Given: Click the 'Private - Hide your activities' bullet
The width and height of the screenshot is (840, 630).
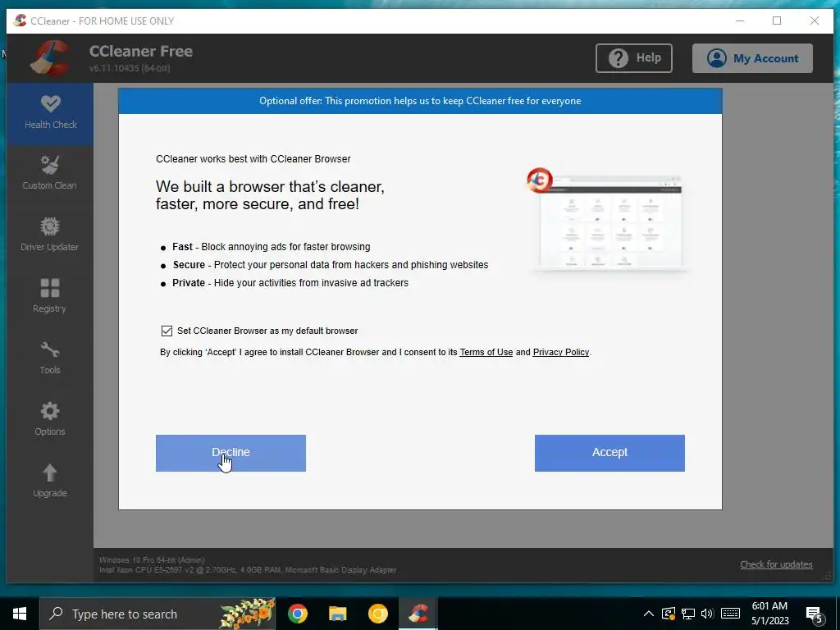Looking at the screenshot, I should pos(290,283).
